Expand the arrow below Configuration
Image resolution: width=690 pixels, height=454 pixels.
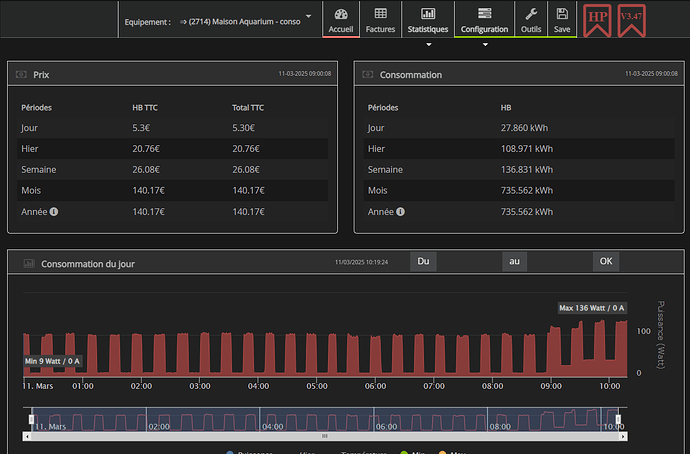click(x=485, y=44)
